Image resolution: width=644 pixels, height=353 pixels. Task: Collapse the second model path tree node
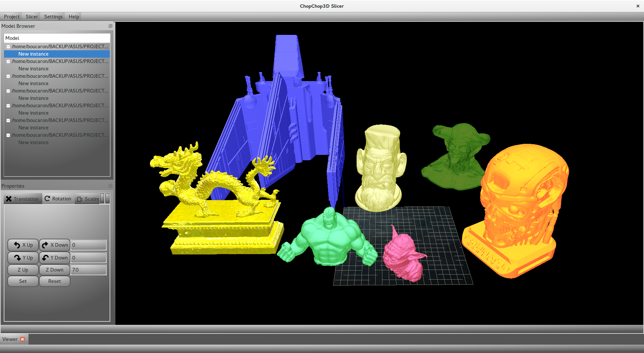pos(8,61)
